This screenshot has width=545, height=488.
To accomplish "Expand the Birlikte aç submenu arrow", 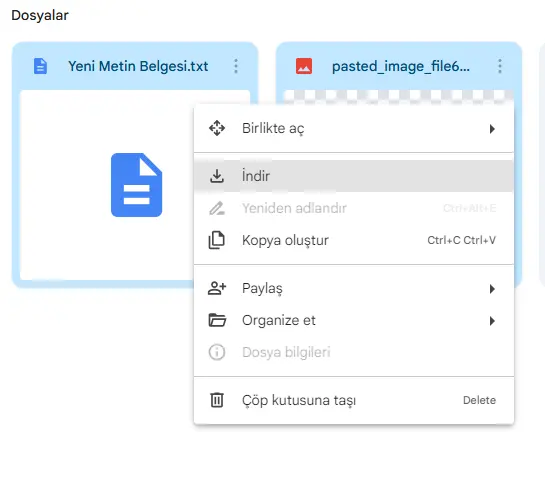I will [492, 129].
